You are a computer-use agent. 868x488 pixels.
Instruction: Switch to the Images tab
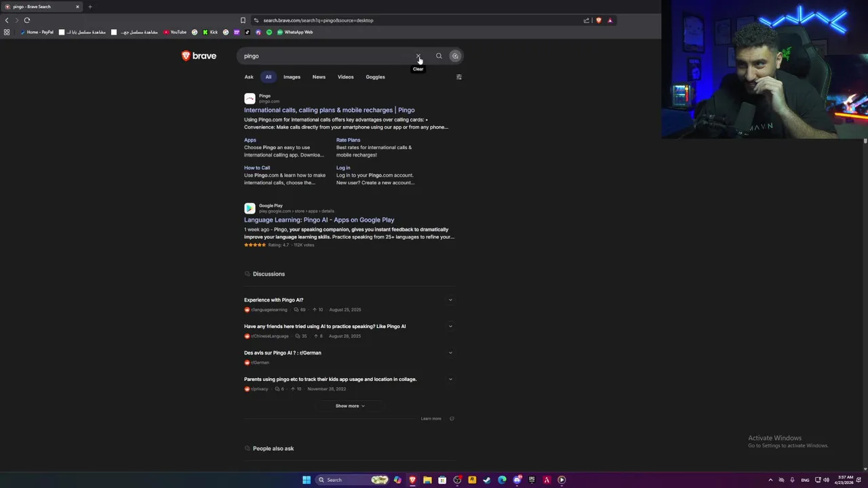(292, 77)
